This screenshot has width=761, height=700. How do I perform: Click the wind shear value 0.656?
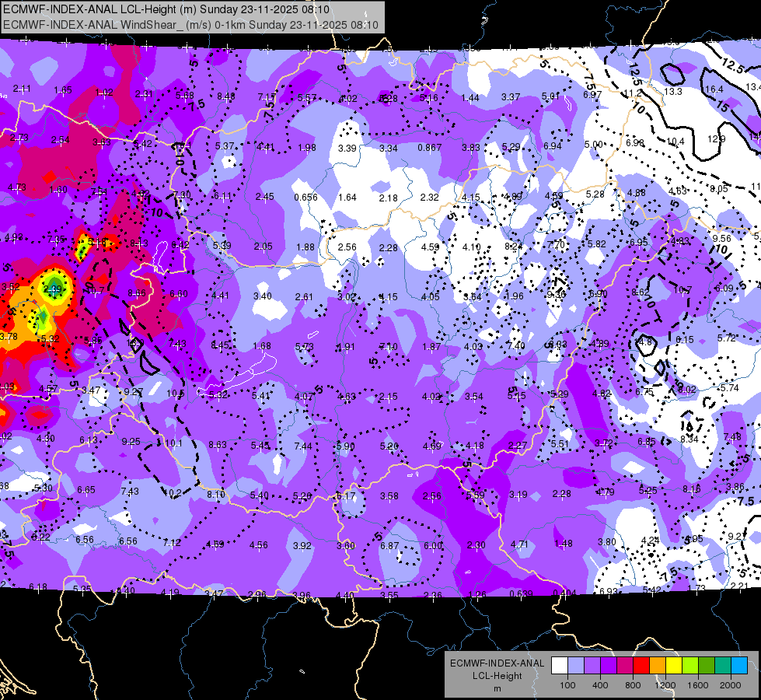[305, 198]
